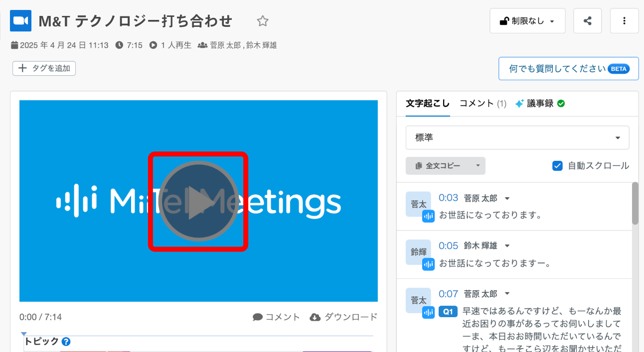Image resolution: width=644 pixels, height=352 pixels.
Task: Open the share icon button
Action: click(x=588, y=21)
